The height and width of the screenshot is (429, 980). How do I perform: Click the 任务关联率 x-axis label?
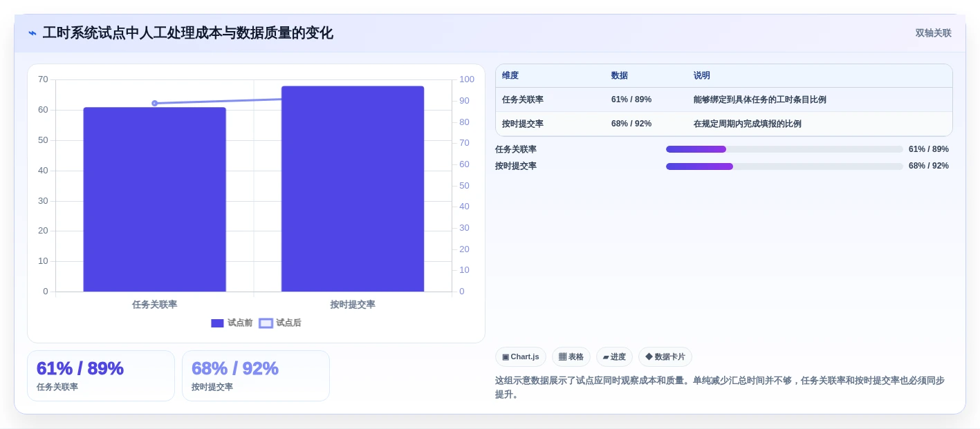[155, 305]
